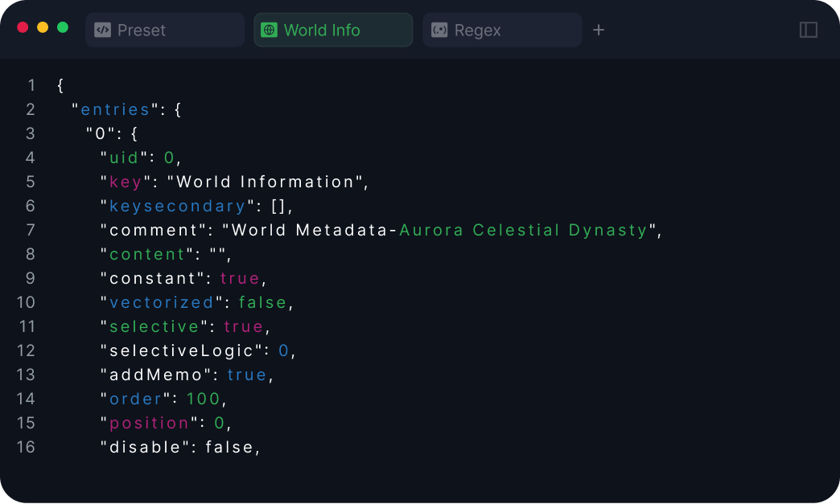Click line number 16 in the gutter
The image size is (840, 504).
tap(26, 447)
